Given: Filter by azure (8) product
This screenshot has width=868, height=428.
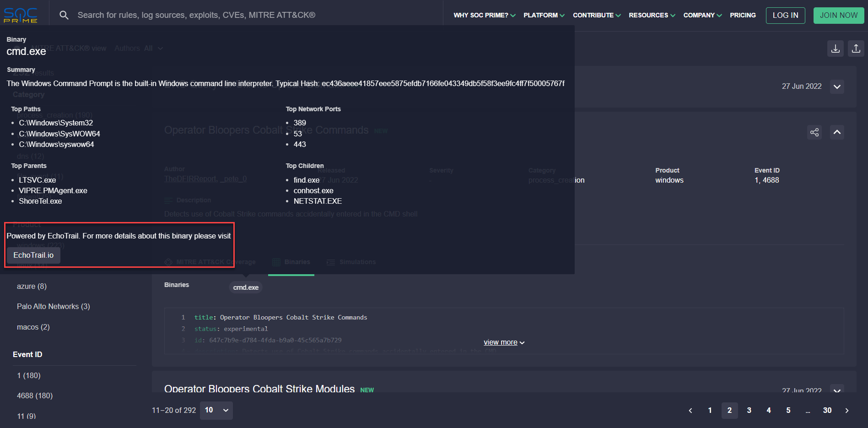Looking at the screenshot, I should click(32, 286).
